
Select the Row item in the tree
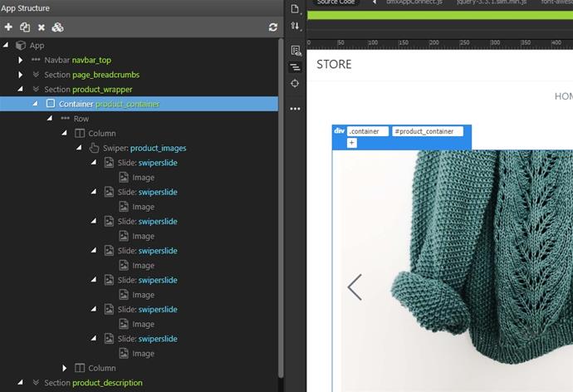pos(139,119)
